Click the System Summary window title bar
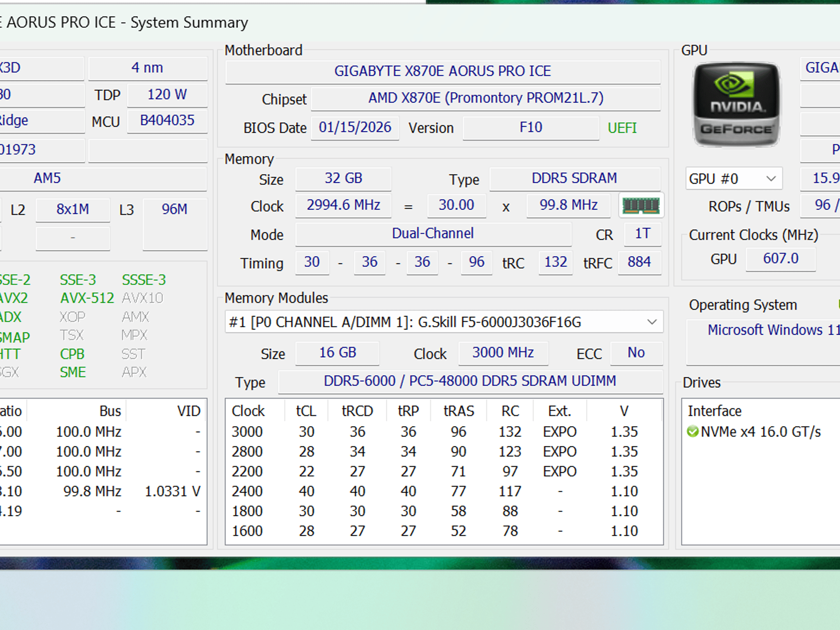 pos(420,23)
